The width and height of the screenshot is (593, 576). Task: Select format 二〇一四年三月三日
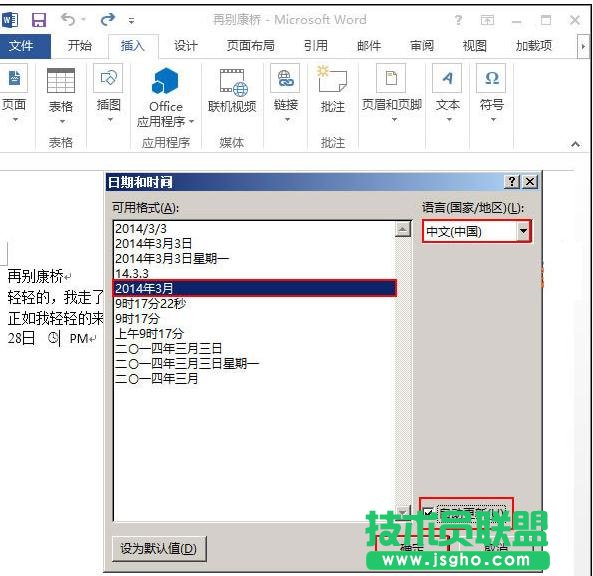click(254, 348)
